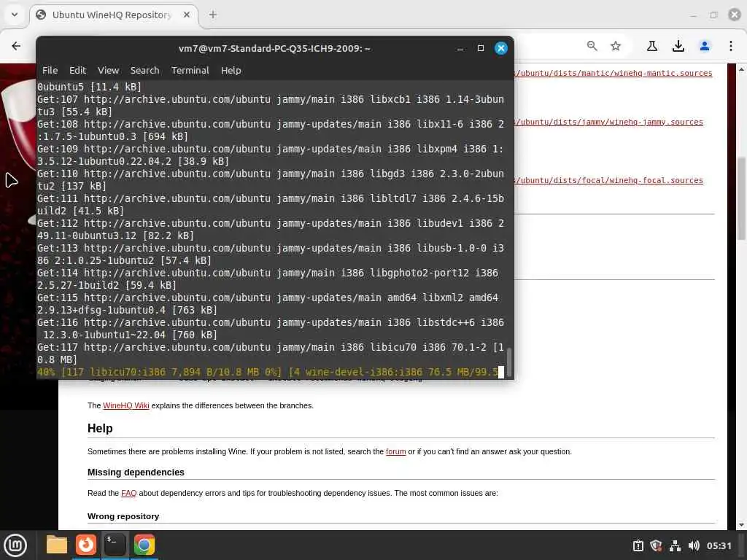The image size is (747, 560).
Task: Close the Ubuntu WineHQ Repository tab
Action: (187, 15)
